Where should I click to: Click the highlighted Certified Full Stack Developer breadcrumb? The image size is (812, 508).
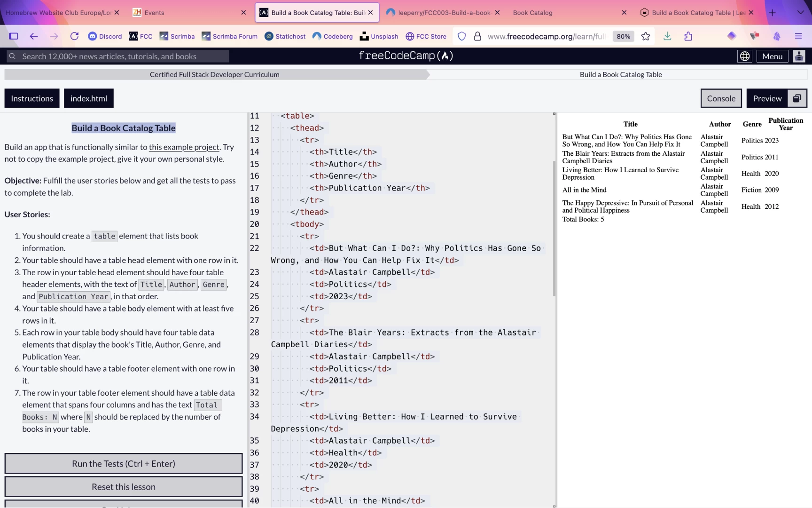click(214, 74)
